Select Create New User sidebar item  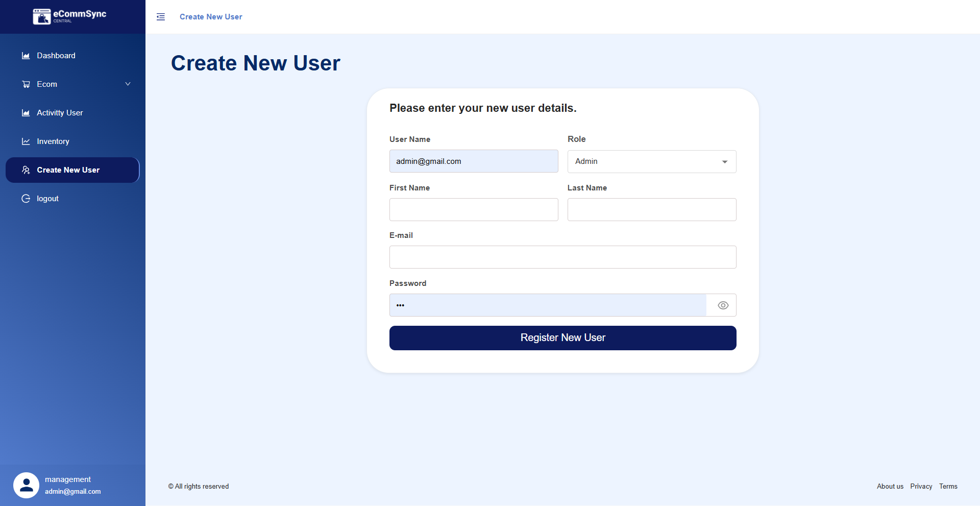click(72, 170)
